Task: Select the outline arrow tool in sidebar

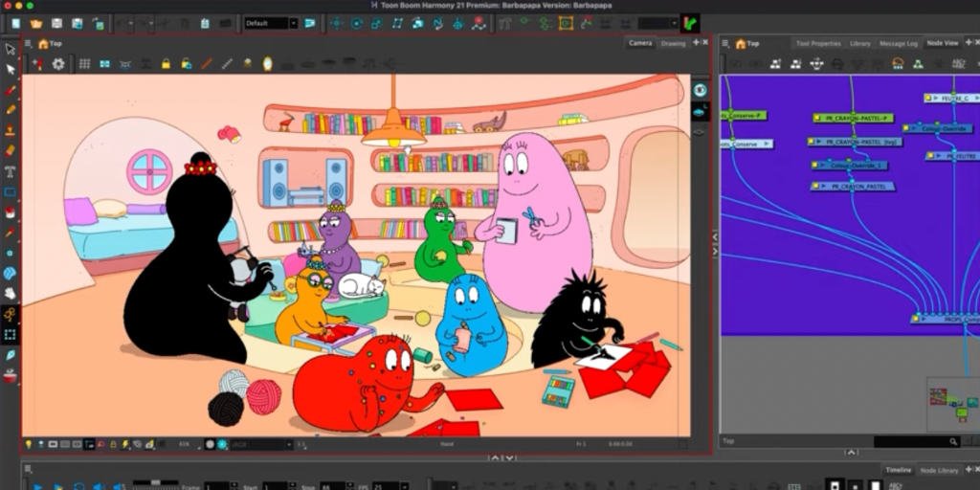Action: 10,50
